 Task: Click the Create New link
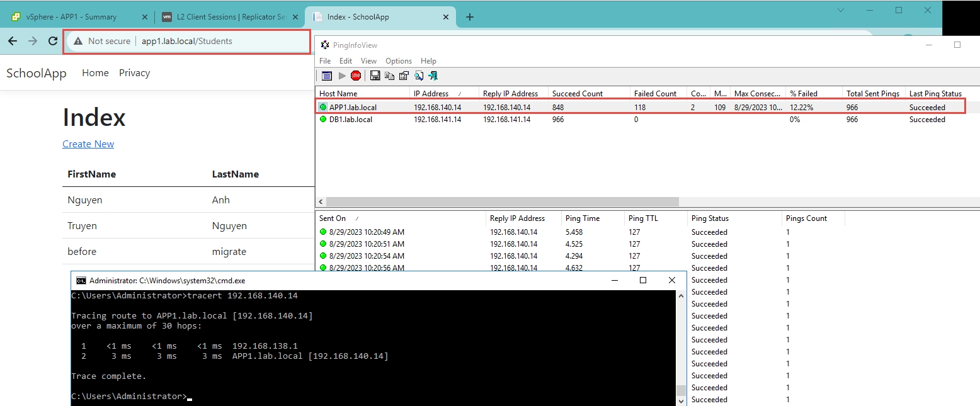[88, 144]
